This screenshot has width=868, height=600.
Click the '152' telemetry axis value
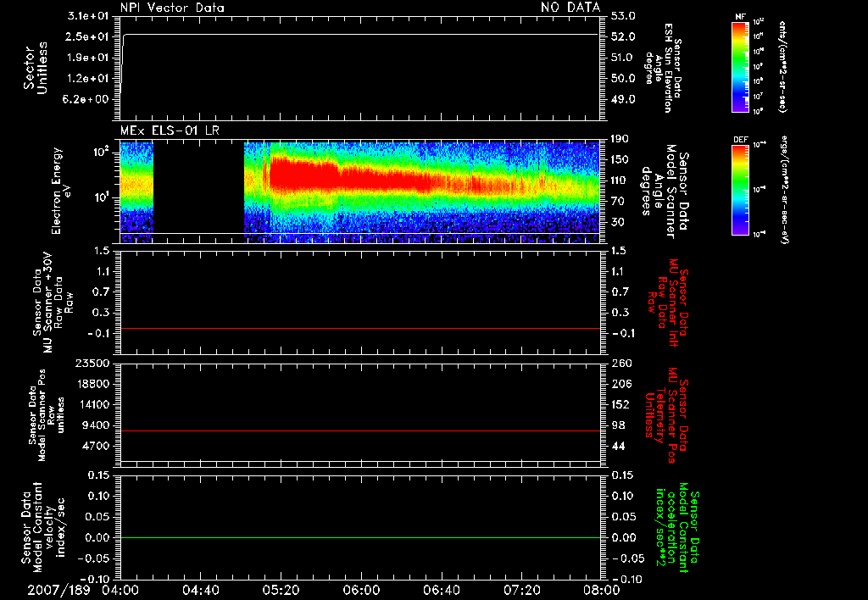click(x=620, y=404)
